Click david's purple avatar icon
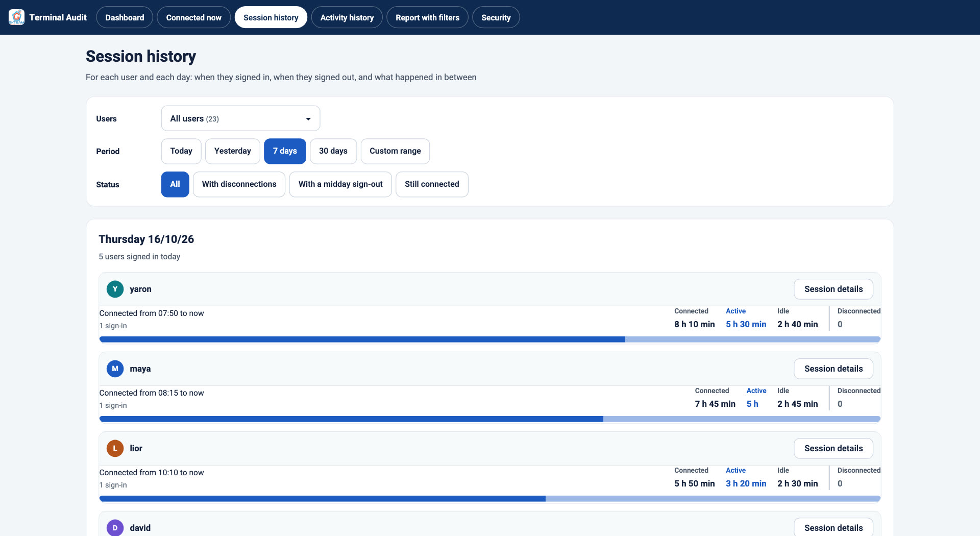Image resolution: width=980 pixels, height=536 pixels. (x=115, y=527)
